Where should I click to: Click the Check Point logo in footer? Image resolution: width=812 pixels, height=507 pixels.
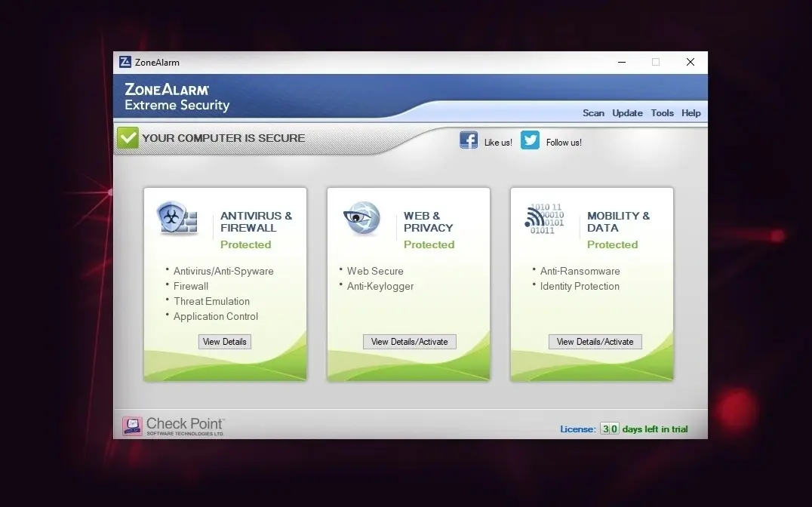tap(173, 426)
